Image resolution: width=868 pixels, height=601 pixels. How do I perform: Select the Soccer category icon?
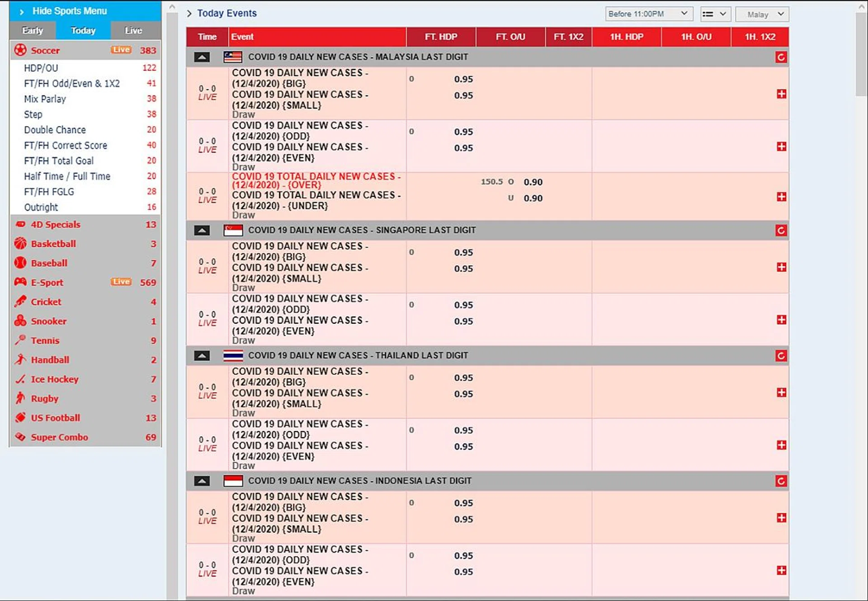pos(20,50)
